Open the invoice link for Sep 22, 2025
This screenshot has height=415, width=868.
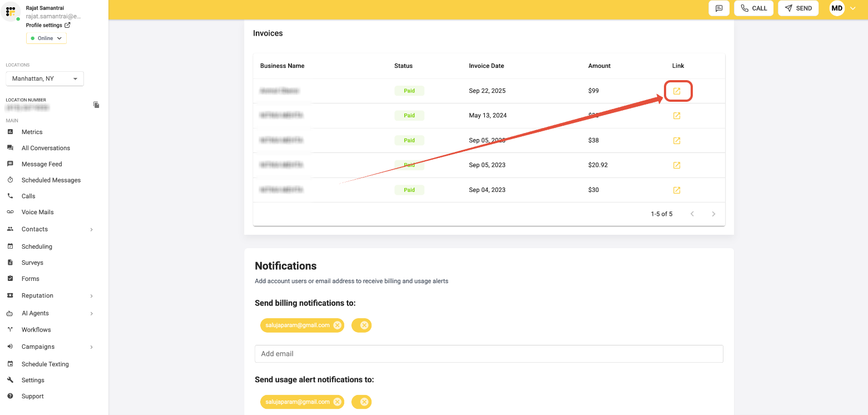pos(677,91)
